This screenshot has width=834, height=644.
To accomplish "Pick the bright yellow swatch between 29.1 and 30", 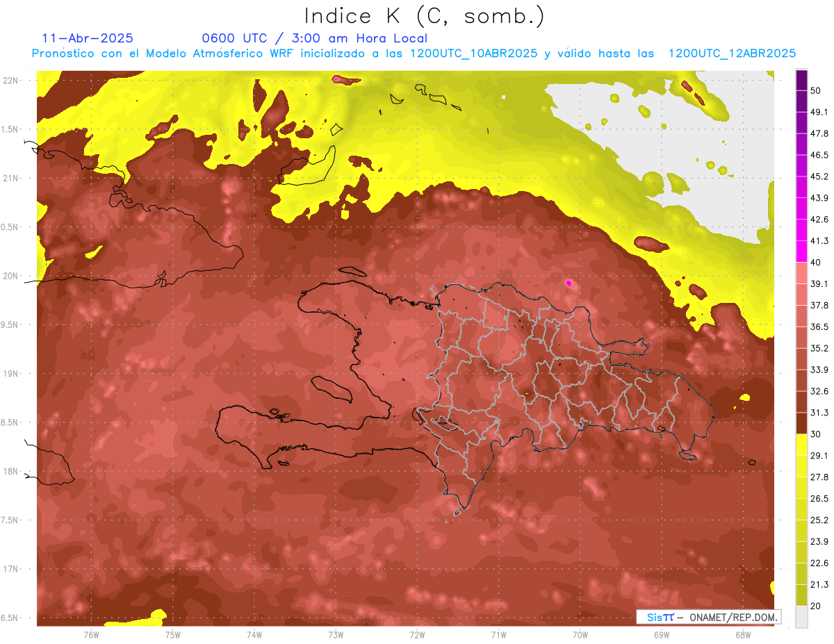I will point(801,445).
